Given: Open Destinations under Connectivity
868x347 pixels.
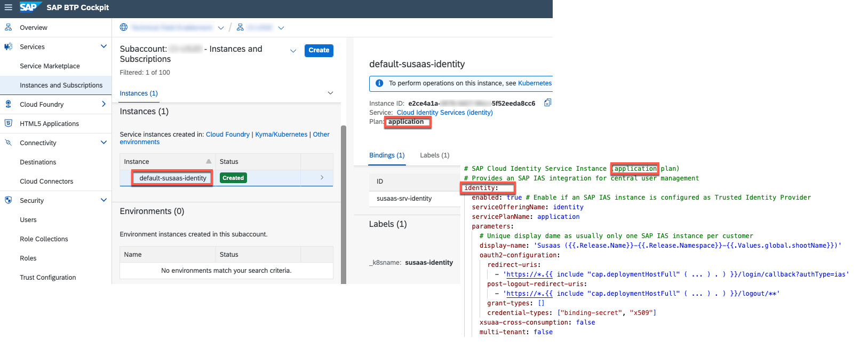Looking at the screenshot, I should click(38, 162).
